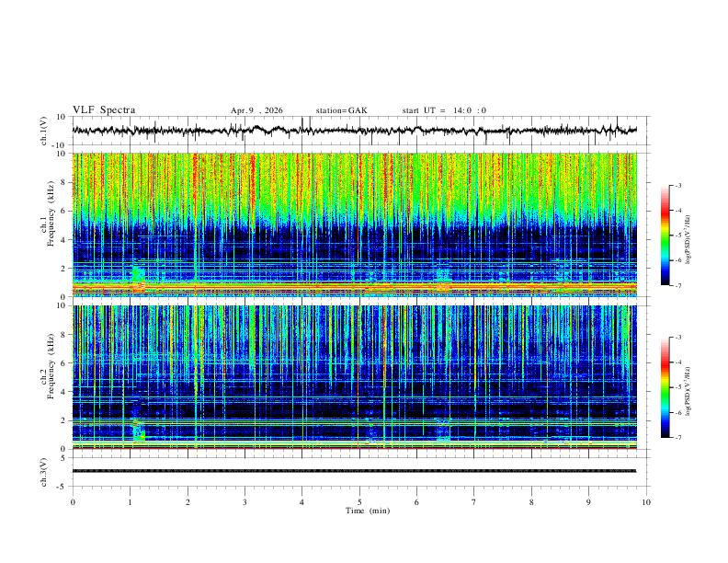Click the '-3' value on ch.1 color bar
728x563 pixels.
click(x=677, y=185)
